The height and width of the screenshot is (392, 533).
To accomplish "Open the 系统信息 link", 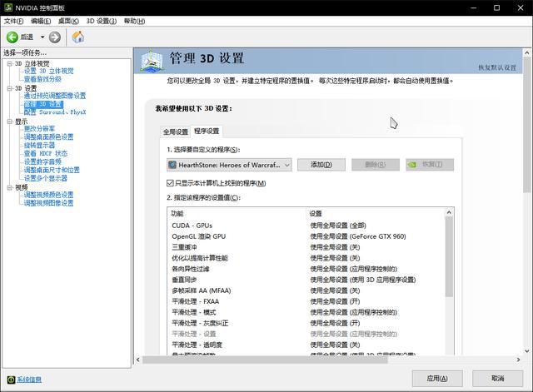I will [29, 380].
